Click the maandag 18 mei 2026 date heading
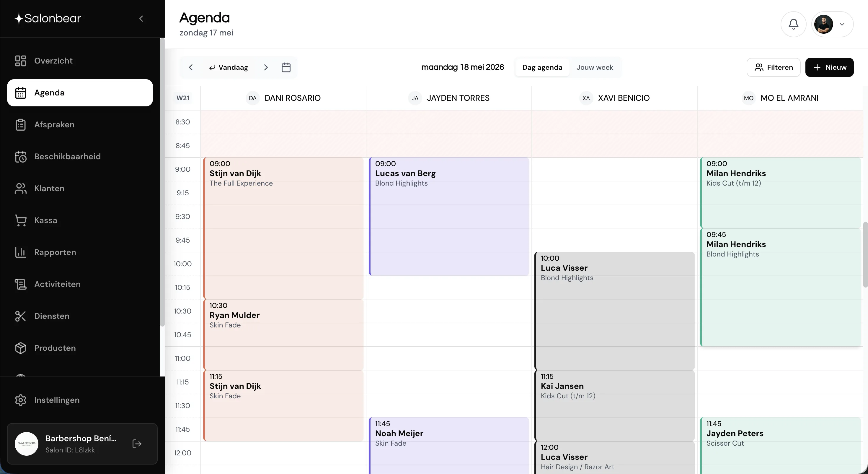 [462, 67]
